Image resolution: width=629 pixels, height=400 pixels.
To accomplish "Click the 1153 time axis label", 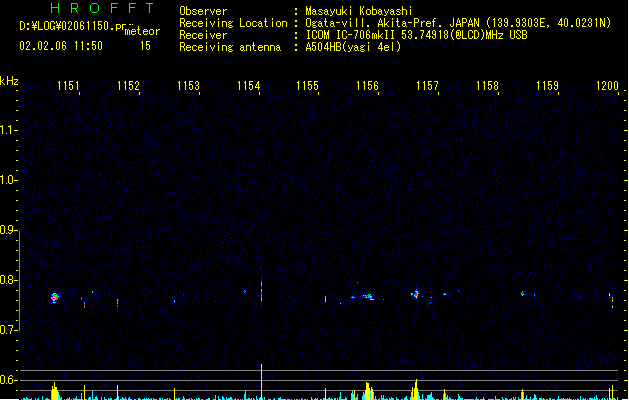I will click(x=188, y=85).
